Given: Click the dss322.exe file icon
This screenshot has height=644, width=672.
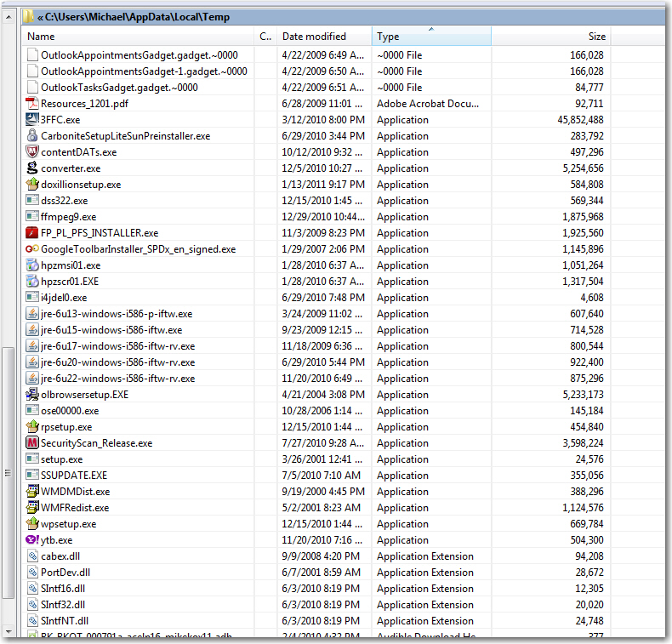Looking at the screenshot, I should [x=32, y=201].
